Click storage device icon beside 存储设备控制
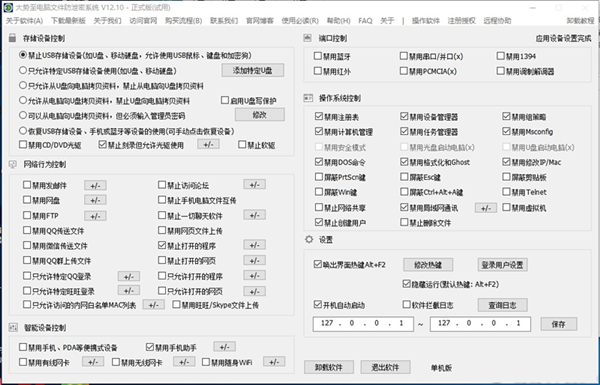This screenshot has width=600, height=385. click(x=13, y=38)
